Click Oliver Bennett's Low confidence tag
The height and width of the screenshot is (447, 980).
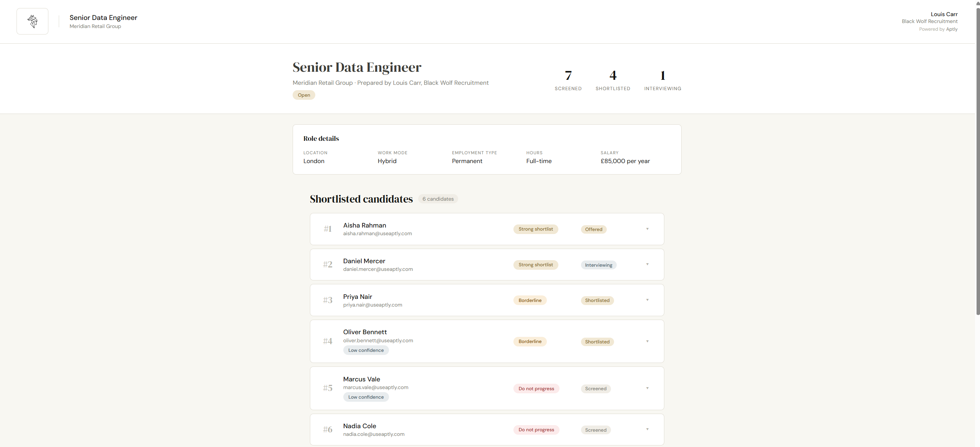(x=366, y=350)
